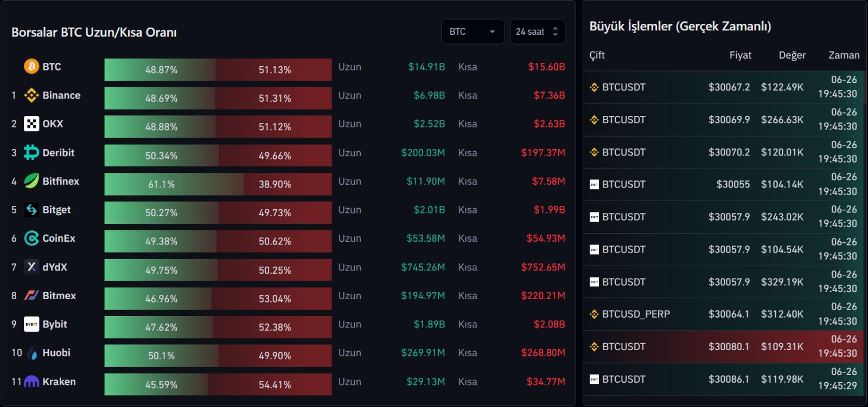Click Deribit short value $197.37M
This screenshot has height=407, width=868.
[543, 153]
